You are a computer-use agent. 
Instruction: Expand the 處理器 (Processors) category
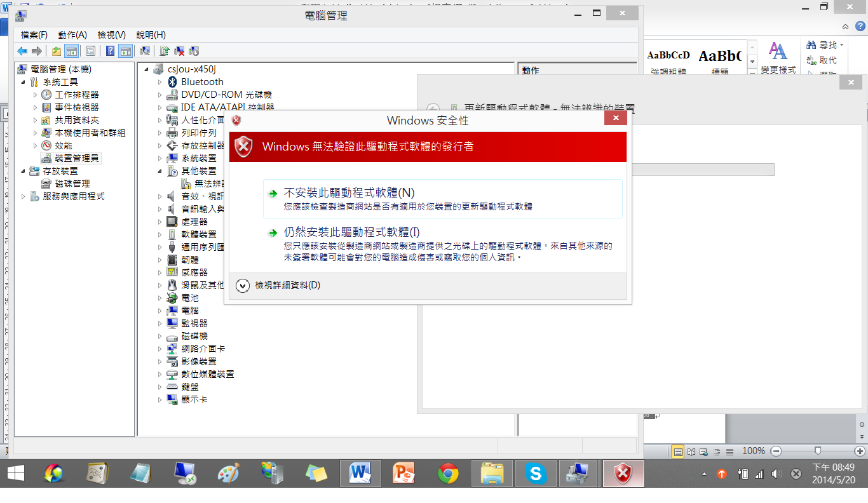160,222
